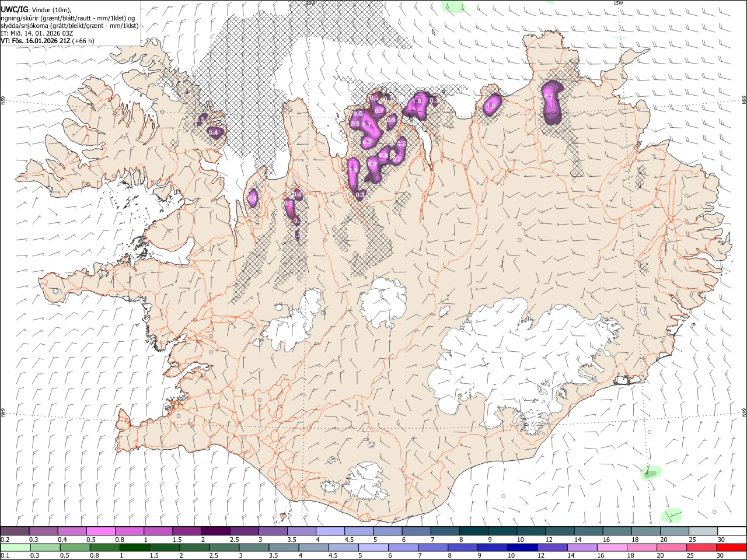Pick the upper legend swatch labeled 4.5

[359, 531]
